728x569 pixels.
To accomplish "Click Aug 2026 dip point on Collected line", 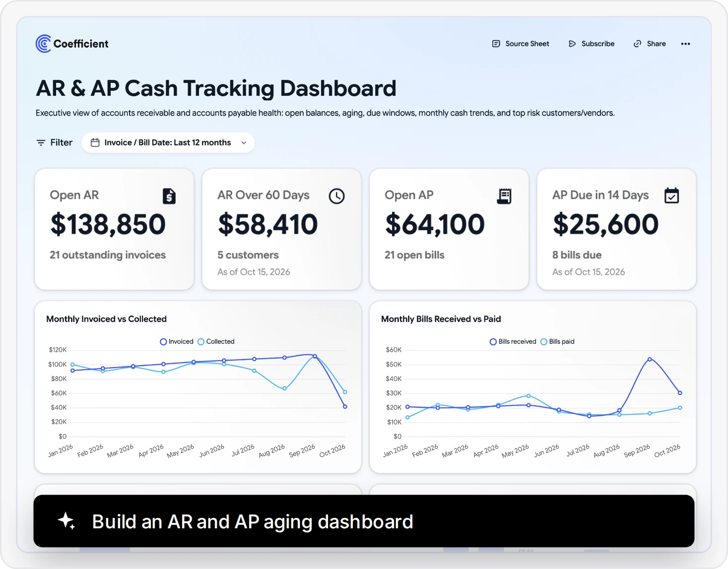I will tap(284, 388).
